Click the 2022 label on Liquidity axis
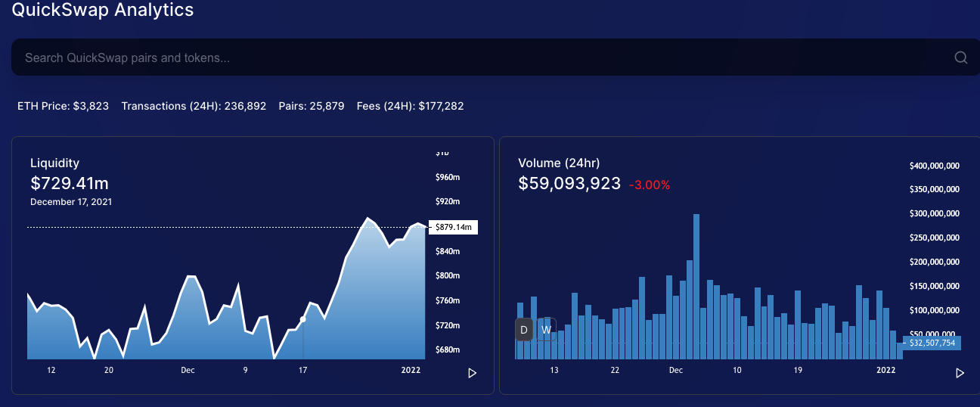Screen dimensions: 980x407 411,370
